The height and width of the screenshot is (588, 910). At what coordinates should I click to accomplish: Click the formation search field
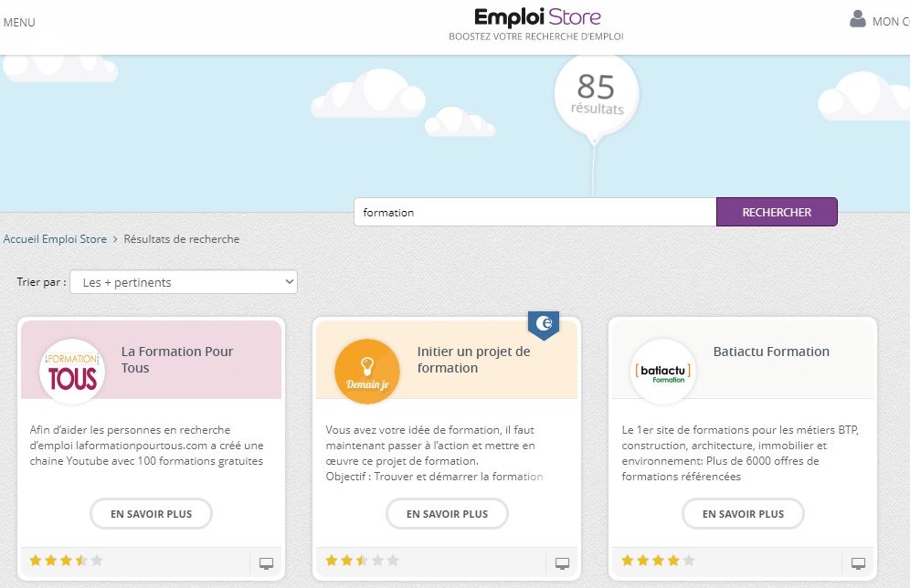click(535, 212)
